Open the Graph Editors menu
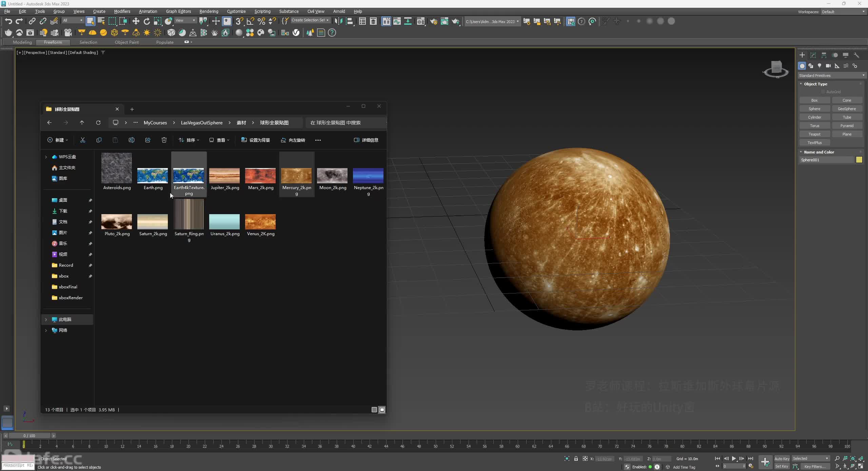 pyautogui.click(x=178, y=11)
